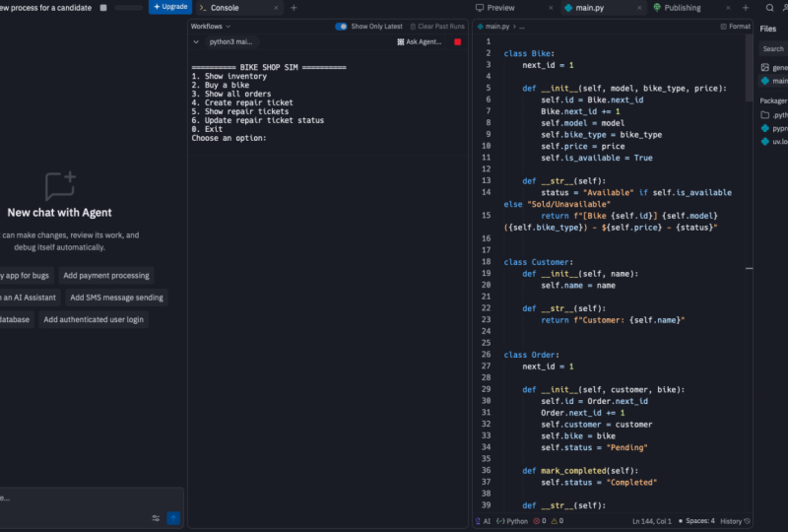This screenshot has height=532, width=788.
Task: Click the search magnifier icon in the top bar
Action: tap(770, 8)
